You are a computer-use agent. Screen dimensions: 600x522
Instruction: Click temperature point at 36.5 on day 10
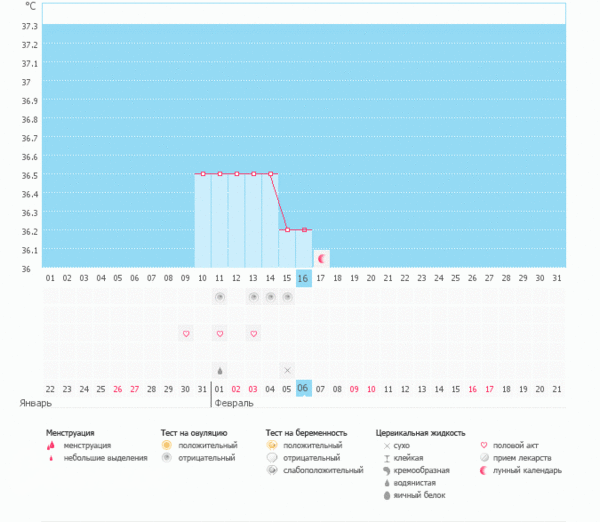click(203, 174)
